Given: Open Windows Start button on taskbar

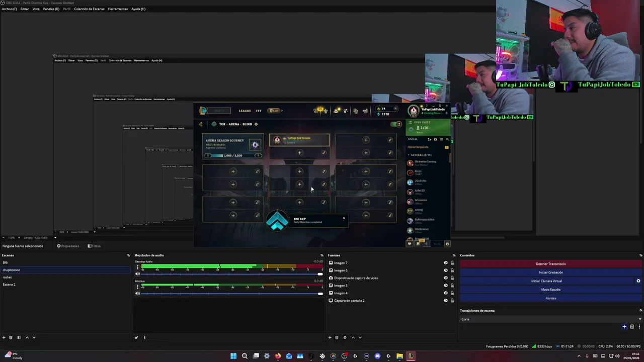Looking at the screenshot, I should pos(233,356).
